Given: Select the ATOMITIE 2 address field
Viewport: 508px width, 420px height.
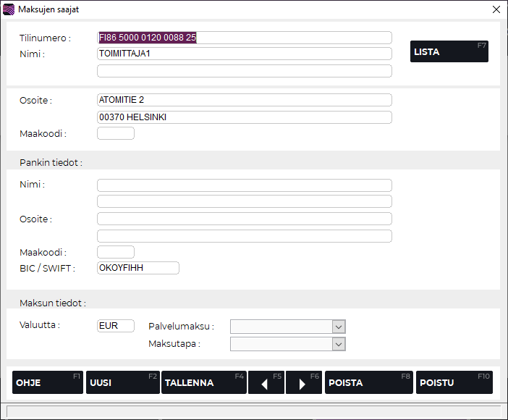Looking at the screenshot, I should 244,100.
